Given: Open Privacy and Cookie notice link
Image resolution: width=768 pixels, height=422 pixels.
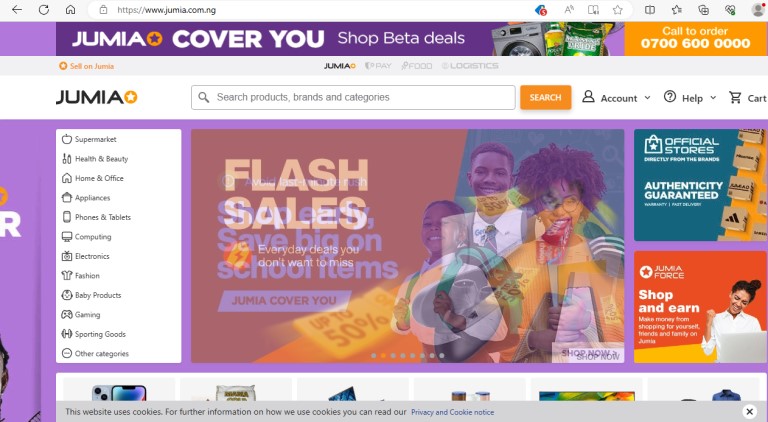Looking at the screenshot, I should 452,412.
